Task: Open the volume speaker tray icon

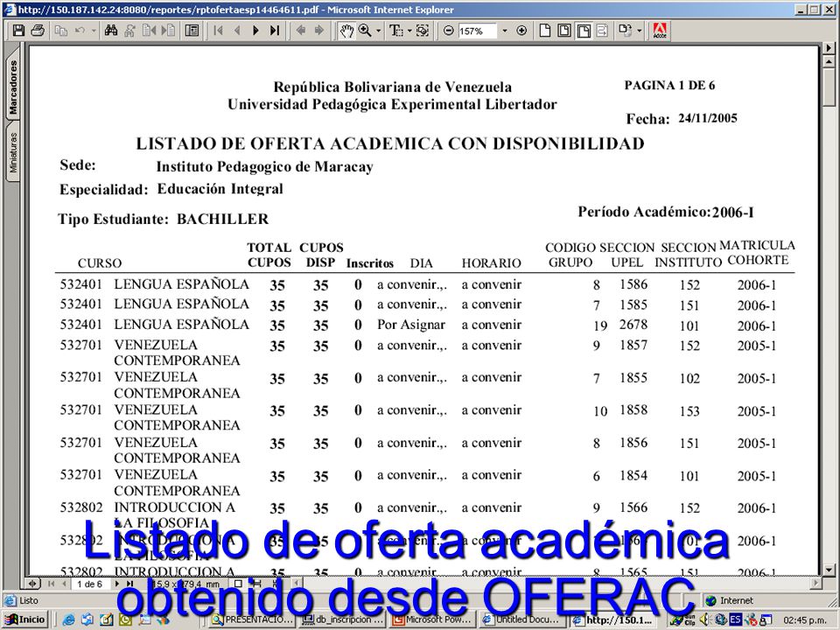Action: point(705,619)
